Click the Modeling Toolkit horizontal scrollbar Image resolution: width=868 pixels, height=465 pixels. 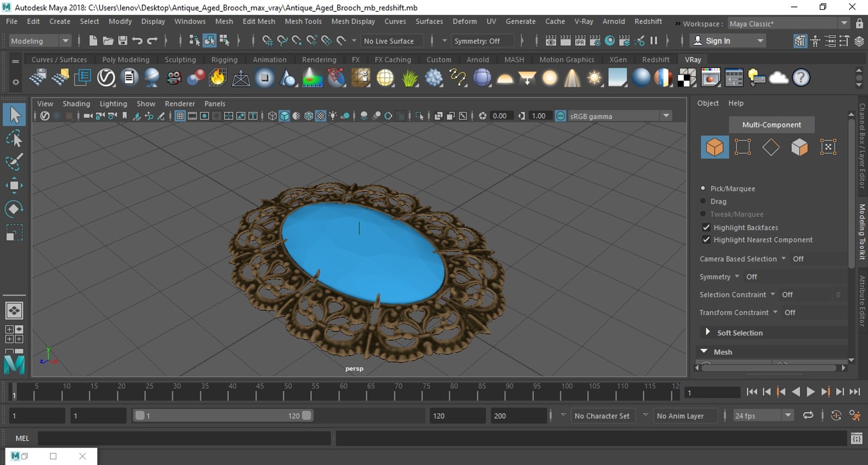[769, 368]
